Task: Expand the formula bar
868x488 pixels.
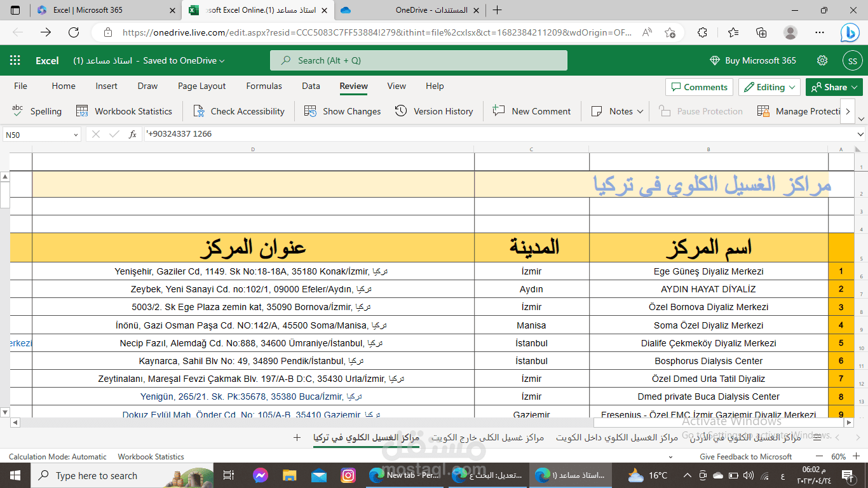Action: pos(860,135)
